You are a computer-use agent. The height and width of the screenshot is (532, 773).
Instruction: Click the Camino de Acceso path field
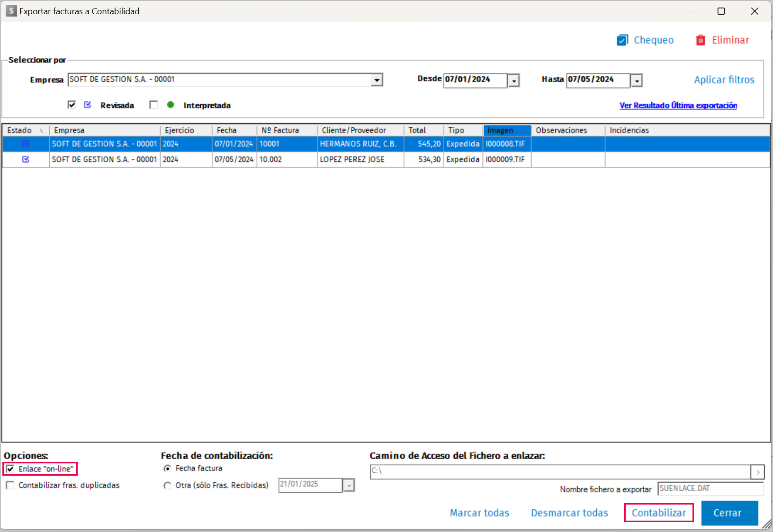point(561,472)
